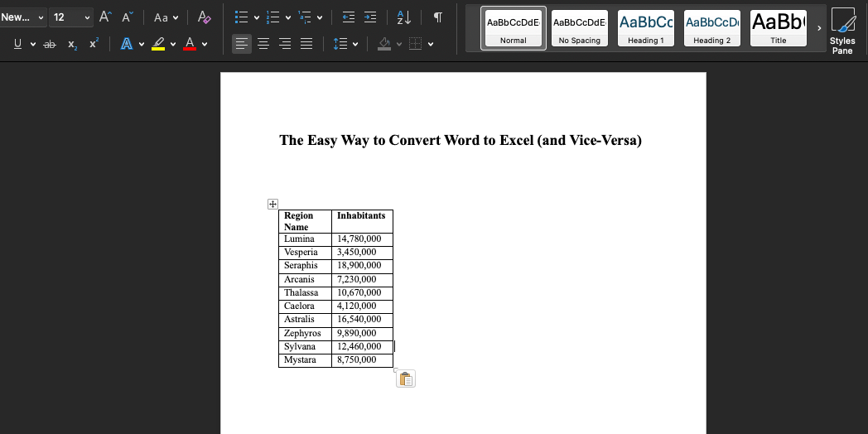Click the 8,750,000 cell

click(362, 359)
